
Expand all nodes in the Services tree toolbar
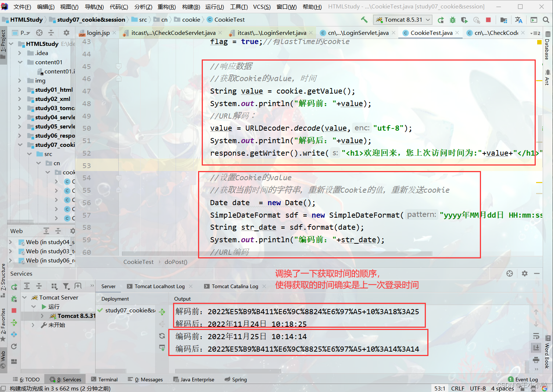point(27,286)
